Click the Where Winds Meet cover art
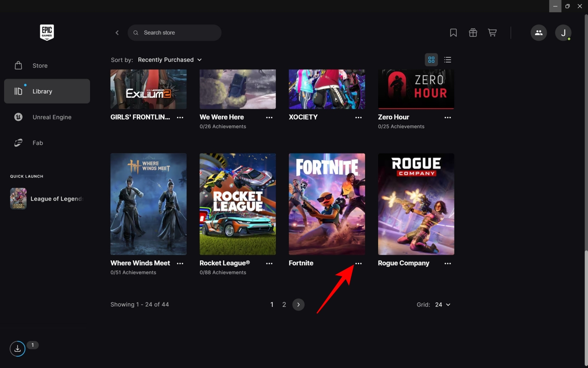The width and height of the screenshot is (588, 368). [x=148, y=204]
